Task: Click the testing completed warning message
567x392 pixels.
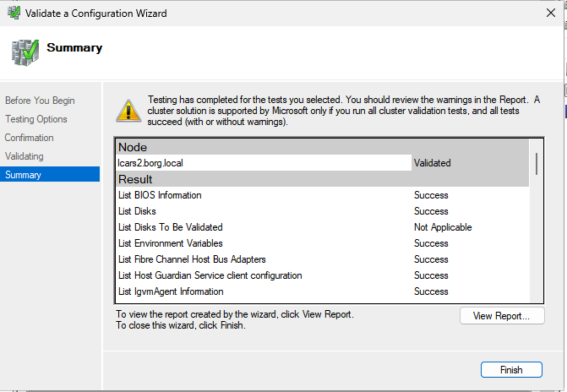Action: coord(344,111)
